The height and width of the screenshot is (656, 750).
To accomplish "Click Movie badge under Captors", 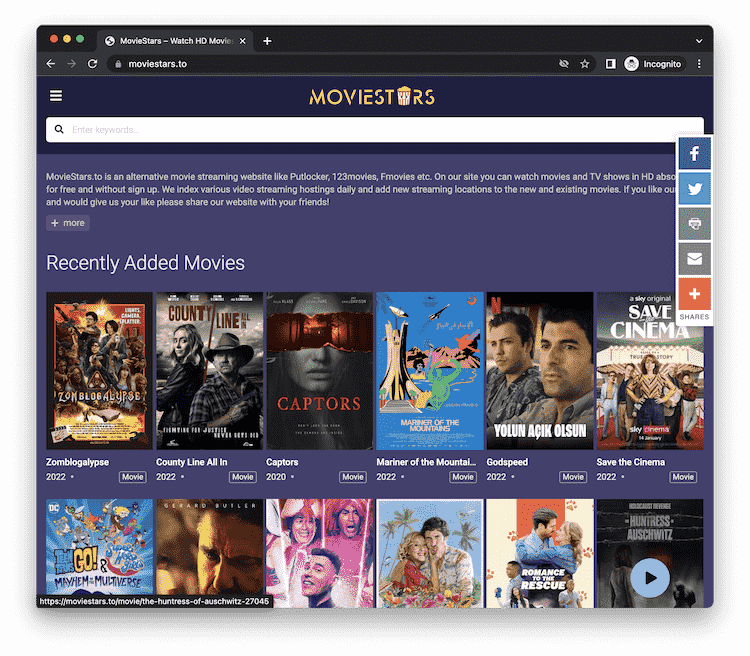I will pos(353,477).
